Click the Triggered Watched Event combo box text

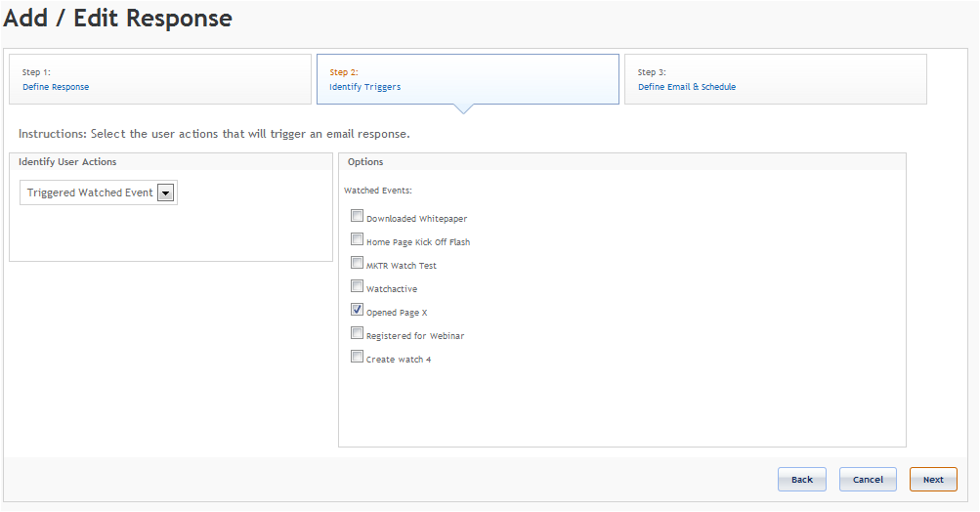[90, 192]
